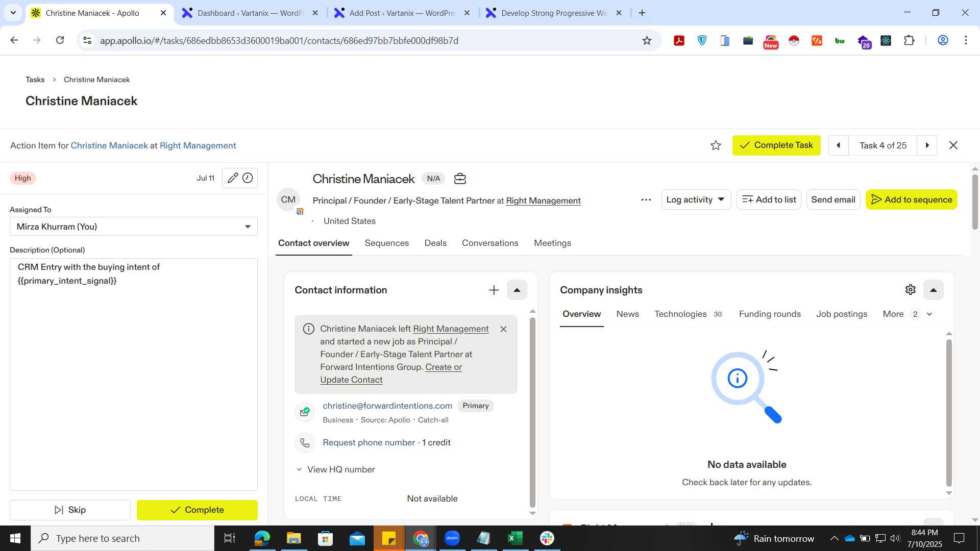Open the task schedule clock icon
This screenshot has height=551, width=980.
(248, 178)
